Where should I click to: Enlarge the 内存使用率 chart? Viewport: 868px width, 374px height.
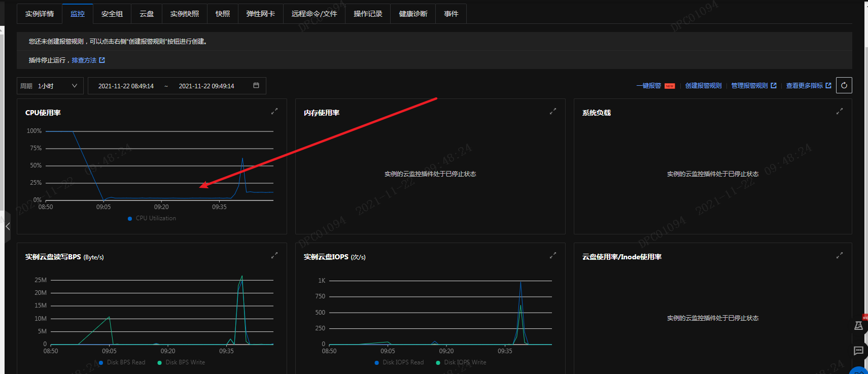click(553, 111)
